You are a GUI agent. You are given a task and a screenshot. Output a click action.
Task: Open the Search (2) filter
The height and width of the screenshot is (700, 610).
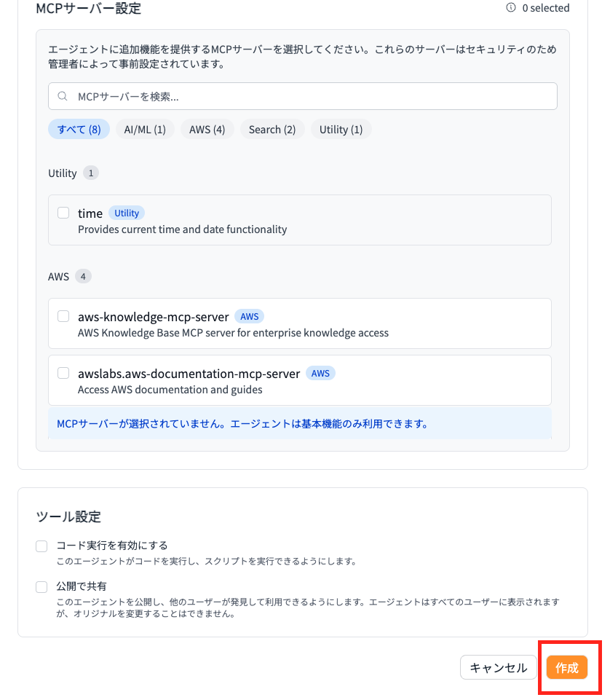tap(272, 129)
